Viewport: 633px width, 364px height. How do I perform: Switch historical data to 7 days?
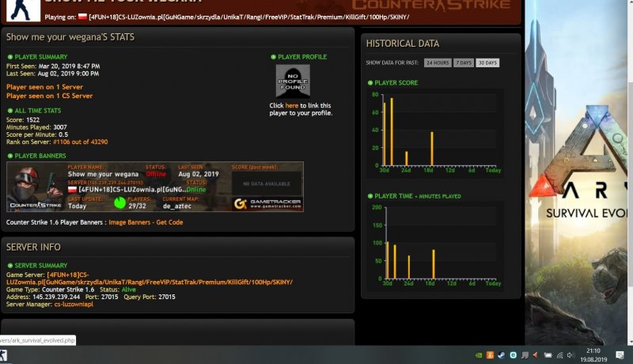click(x=463, y=63)
